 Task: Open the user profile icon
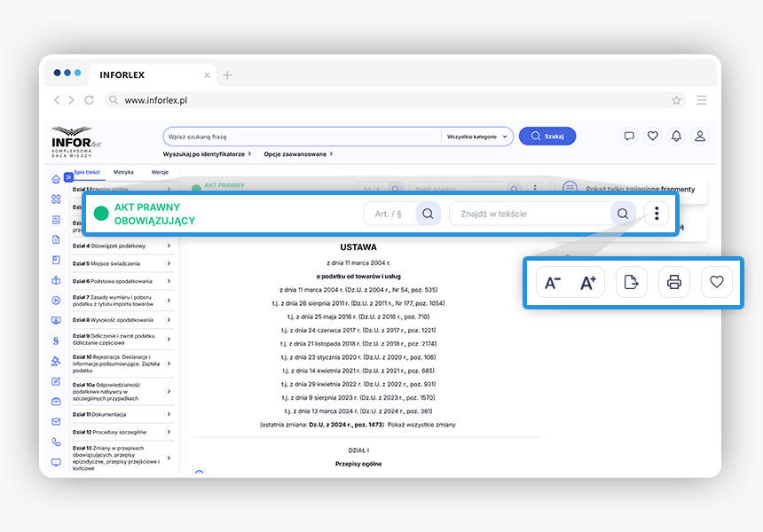(x=700, y=136)
